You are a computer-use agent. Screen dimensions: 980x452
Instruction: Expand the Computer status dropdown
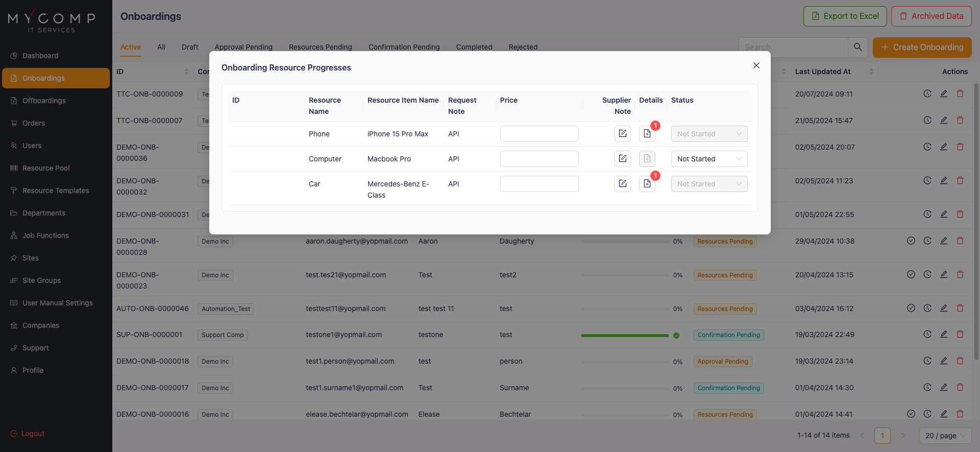click(x=708, y=159)
